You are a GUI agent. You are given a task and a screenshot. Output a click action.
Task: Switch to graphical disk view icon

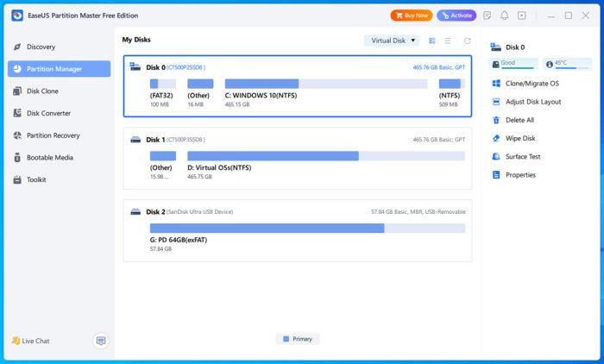point(431,41)
